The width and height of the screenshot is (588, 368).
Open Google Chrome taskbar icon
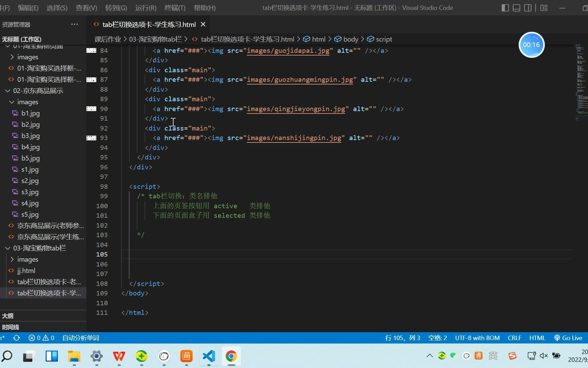pyautogui.click(x=231, y=356)
